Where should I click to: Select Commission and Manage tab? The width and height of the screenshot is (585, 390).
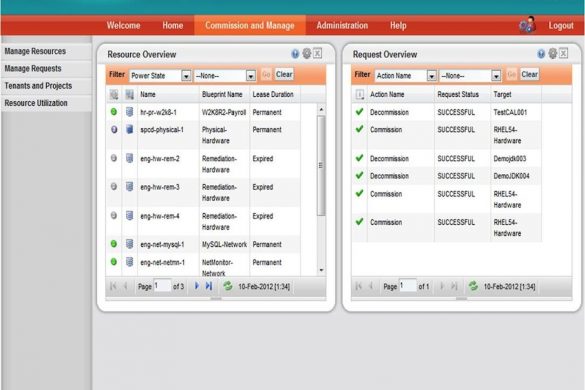[x=250, y=25]
